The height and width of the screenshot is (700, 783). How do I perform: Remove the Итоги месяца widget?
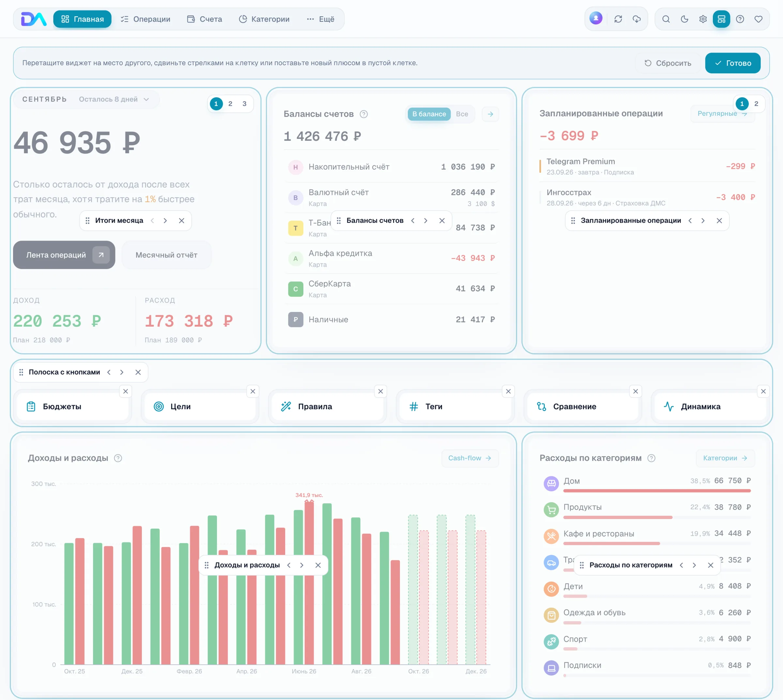(182, 220)
